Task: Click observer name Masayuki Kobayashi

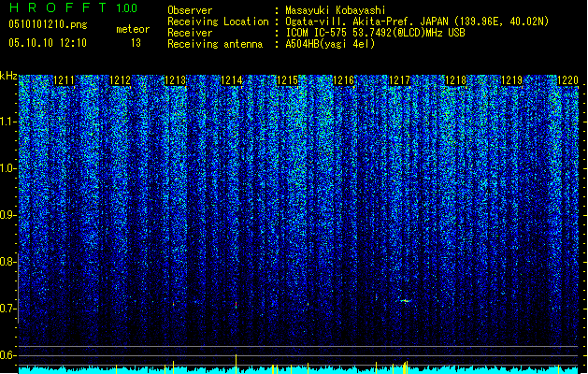Action: [335, 10]
